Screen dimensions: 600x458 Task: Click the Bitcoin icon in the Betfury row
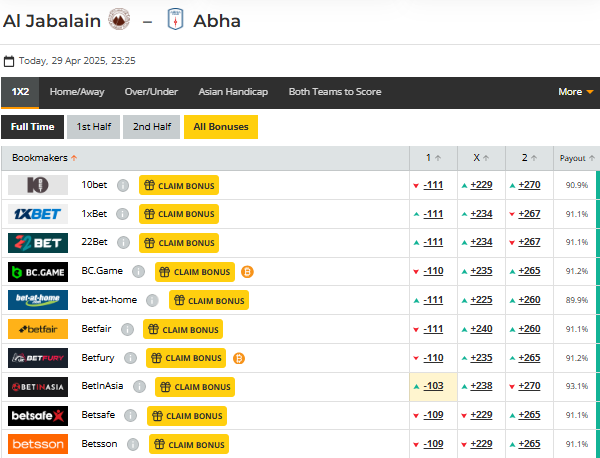click(239, 358)
